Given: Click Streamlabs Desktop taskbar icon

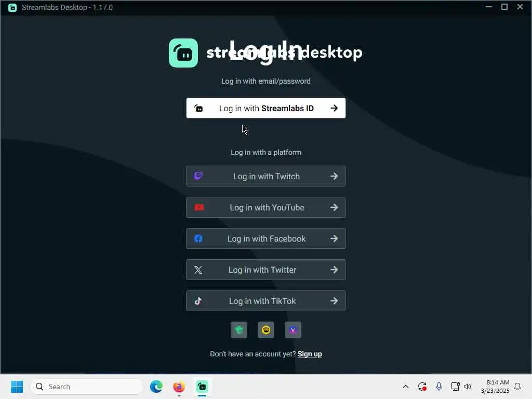Looking at the screenshot, I should (x=202, y=387).
